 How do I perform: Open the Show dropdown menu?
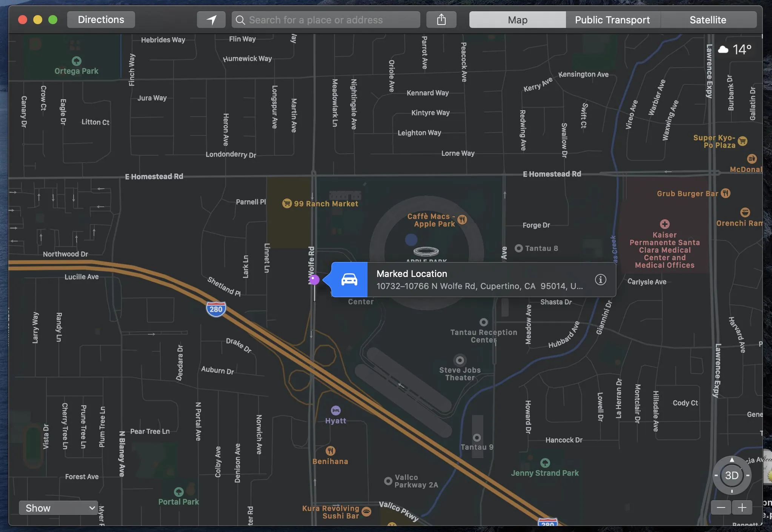tap(58, 508)
